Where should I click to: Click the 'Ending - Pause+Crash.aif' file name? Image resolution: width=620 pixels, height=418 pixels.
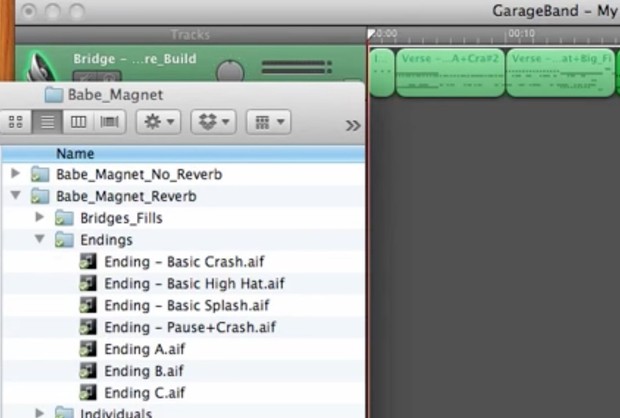[190, 327]
